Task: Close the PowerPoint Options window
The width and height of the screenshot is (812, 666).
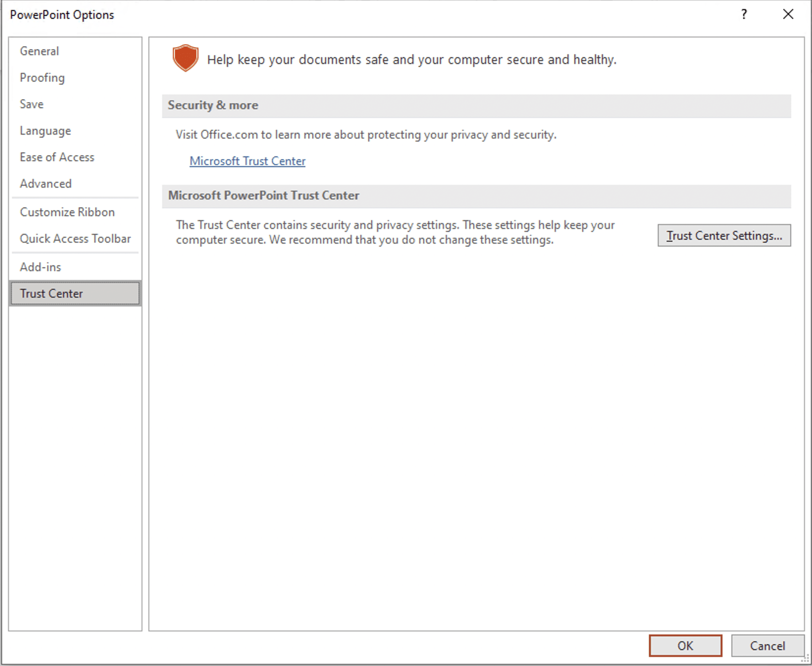Action: click(788, 14)
